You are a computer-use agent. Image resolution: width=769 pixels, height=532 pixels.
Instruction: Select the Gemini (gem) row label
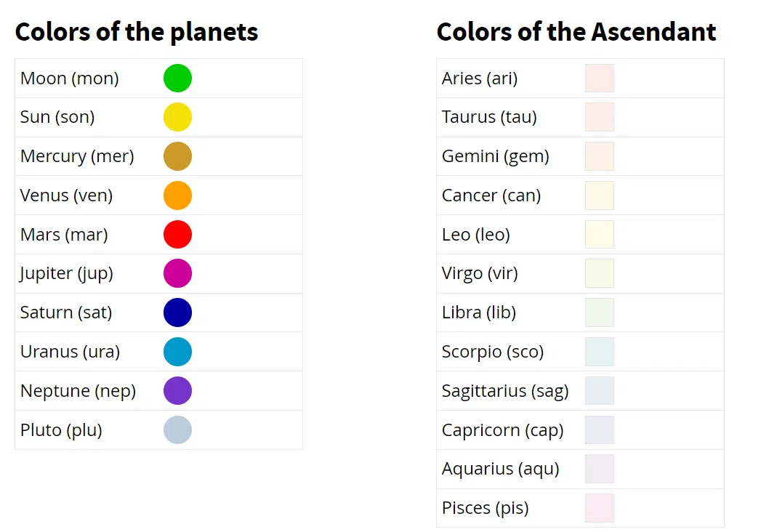tap(495, 157)
